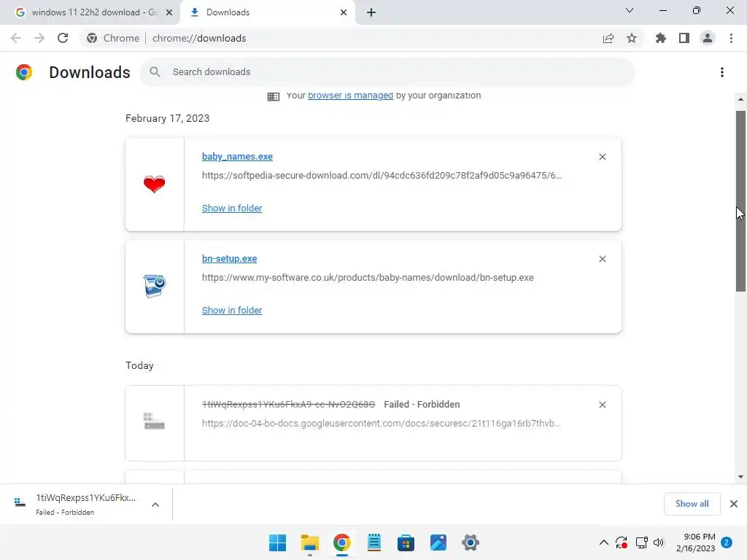Open a new tab with plus button

pyautogui.click(x=371, y=12)
